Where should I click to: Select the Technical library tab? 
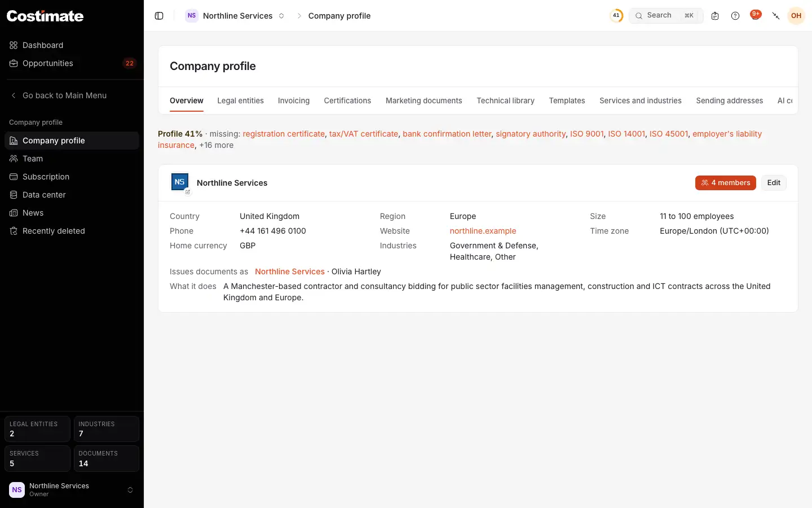click(505, 100)
